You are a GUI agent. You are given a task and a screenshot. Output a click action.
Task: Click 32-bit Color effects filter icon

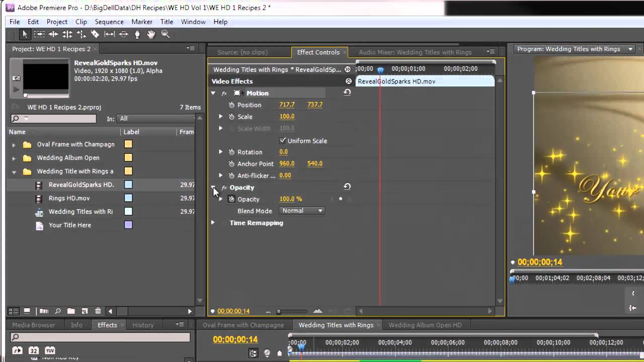(34, 350)
